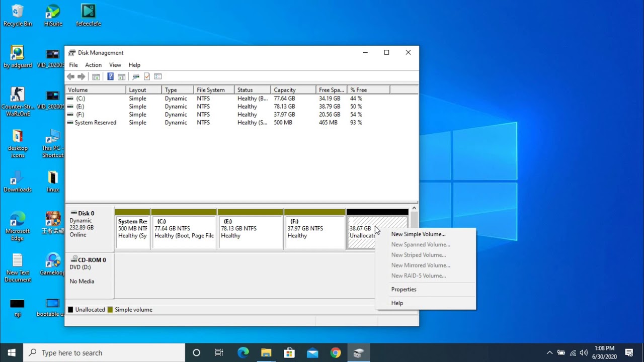Open the File menu
The width and height of the screenshot is (644, 362).
pos(73,65)
